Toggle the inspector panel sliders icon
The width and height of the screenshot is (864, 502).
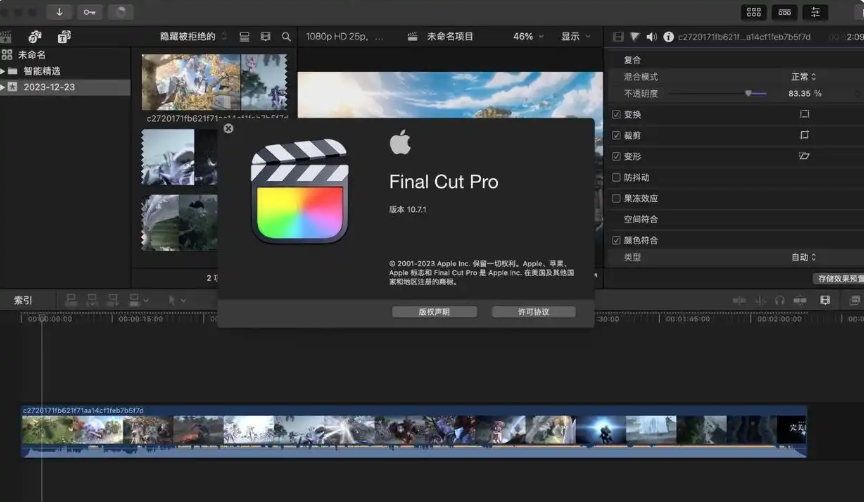[x=816, y=12]
